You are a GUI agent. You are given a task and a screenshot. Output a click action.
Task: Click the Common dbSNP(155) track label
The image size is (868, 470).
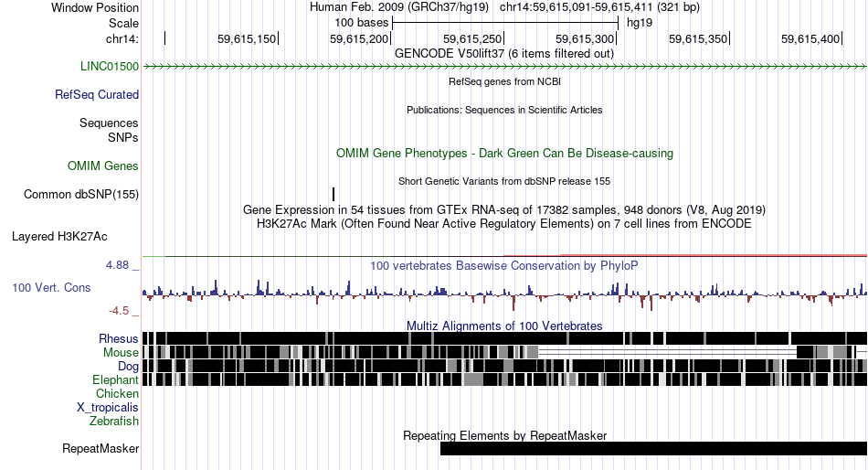tap(81, 195)
